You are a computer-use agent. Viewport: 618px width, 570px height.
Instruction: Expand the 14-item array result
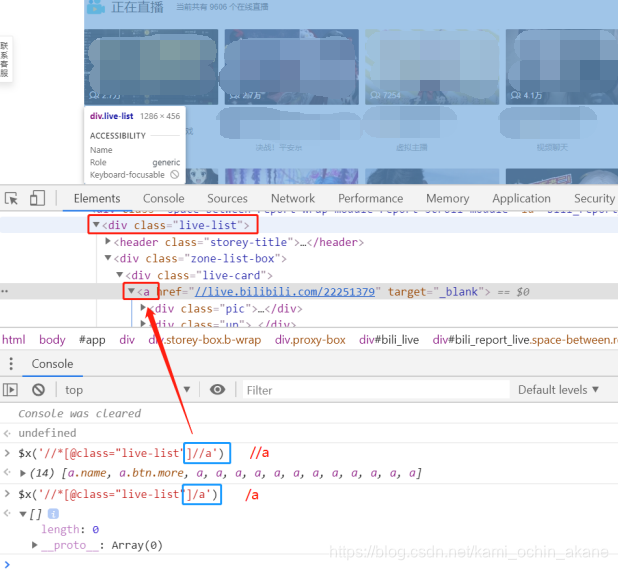(23, 473)
